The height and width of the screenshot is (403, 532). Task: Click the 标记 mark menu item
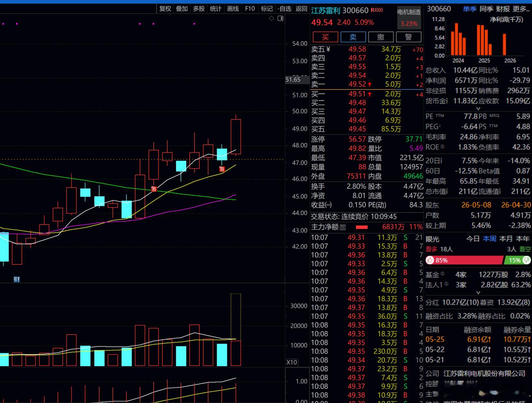tap(267, 9)
